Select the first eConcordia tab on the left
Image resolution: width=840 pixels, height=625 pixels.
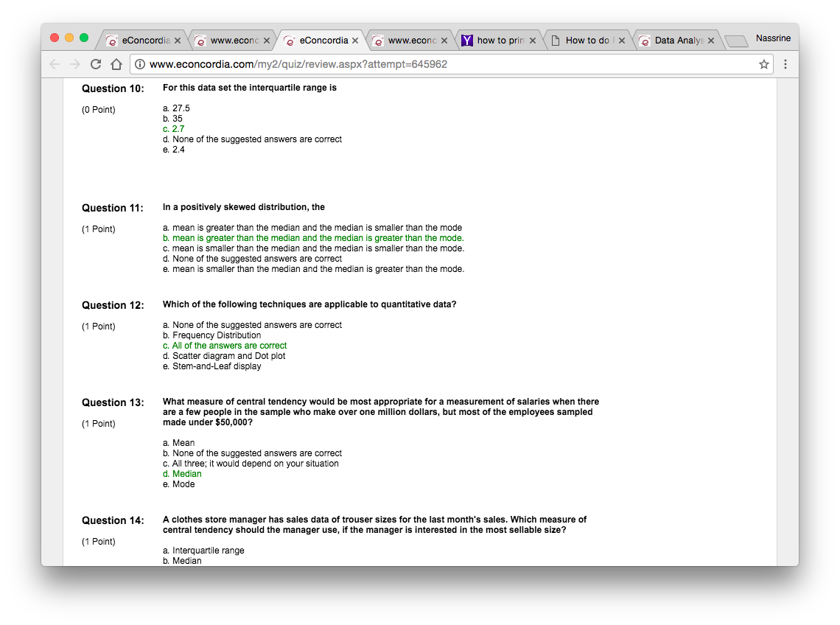coord(141,41)
